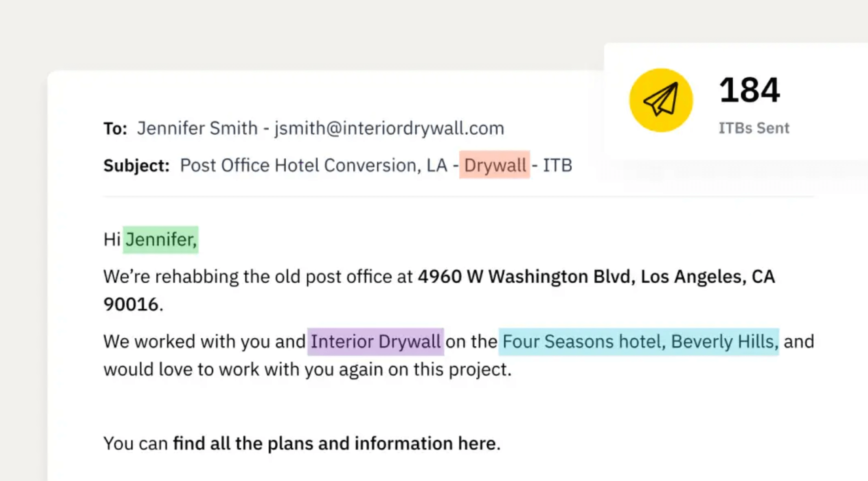This screenshot has width=868, height=481.
Task: Click the divider line below the subject
Action: point(459,197)
